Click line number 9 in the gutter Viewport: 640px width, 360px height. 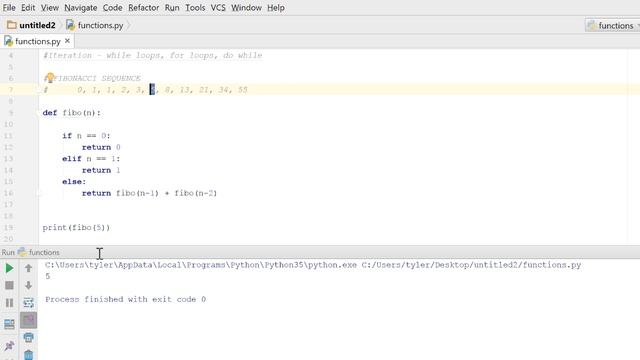pyautogui.click(x=11, y=113)
